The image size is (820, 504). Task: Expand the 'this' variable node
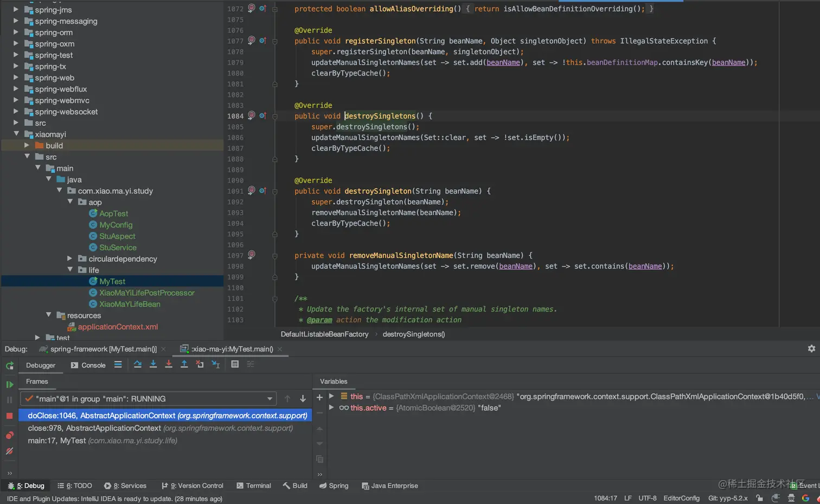click(x=331, y=397)
